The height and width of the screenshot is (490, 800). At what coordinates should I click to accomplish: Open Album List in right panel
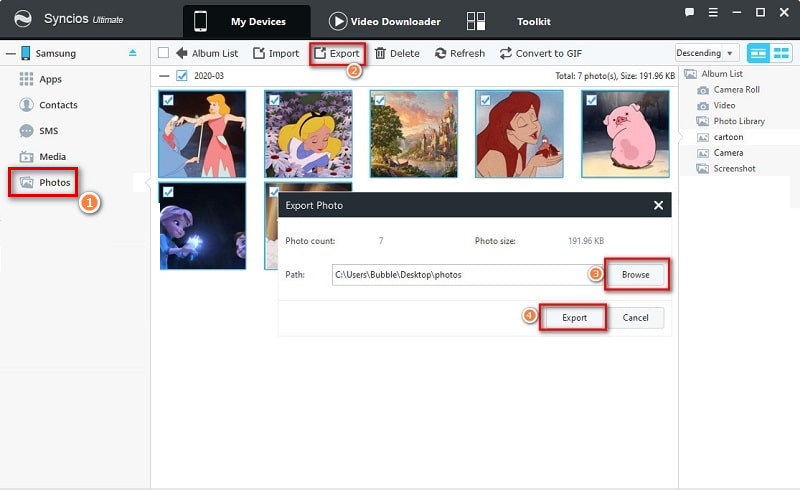click(713, 74)
